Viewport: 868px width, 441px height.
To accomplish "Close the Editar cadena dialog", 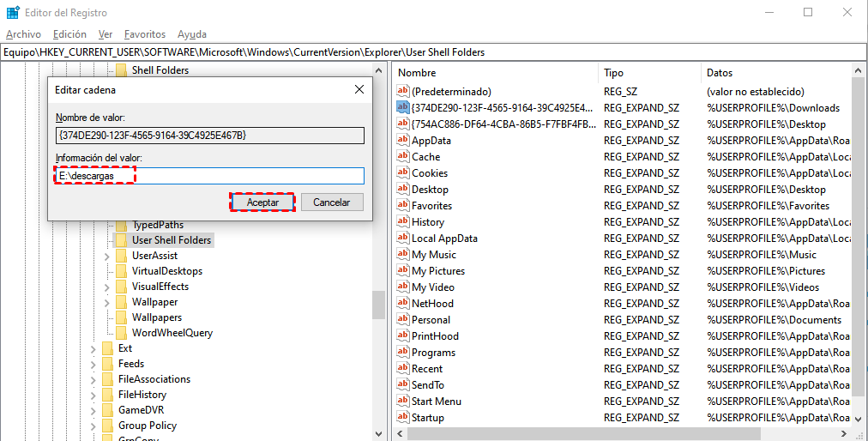I will [359, 90].
